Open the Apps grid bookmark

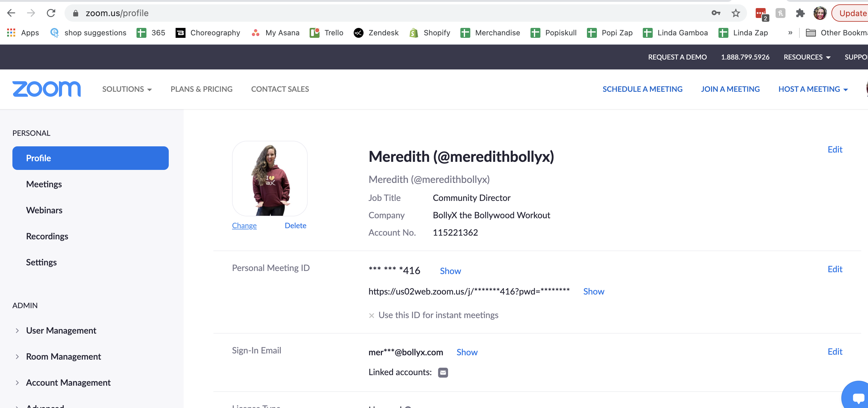point(23,33)
